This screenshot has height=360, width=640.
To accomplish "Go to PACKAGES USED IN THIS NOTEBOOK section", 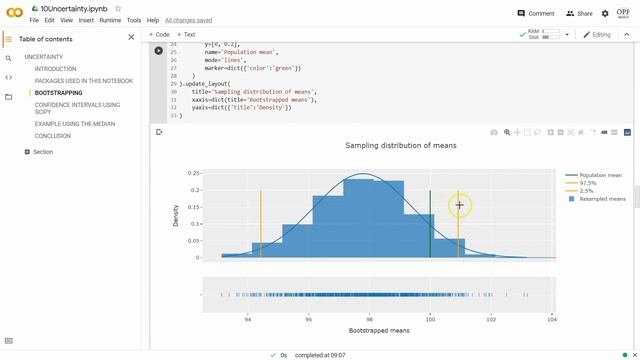I will [84, 81].
